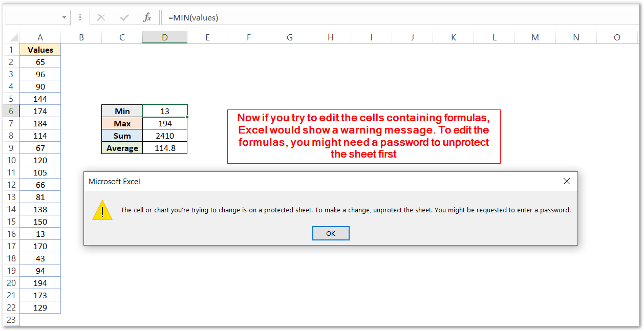Select the Max value cell showing 194
This screenshot has height=331, width=644.
pos(164,123)
